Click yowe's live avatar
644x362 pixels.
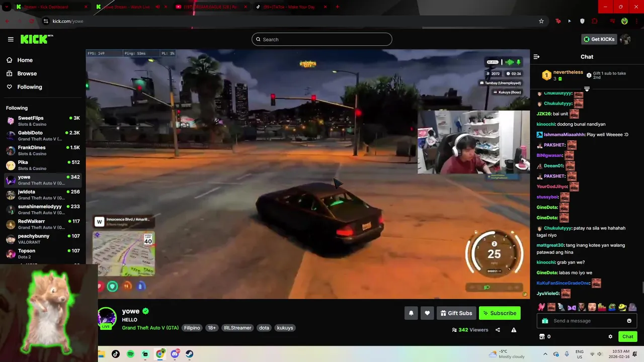[x=107, y=318]
